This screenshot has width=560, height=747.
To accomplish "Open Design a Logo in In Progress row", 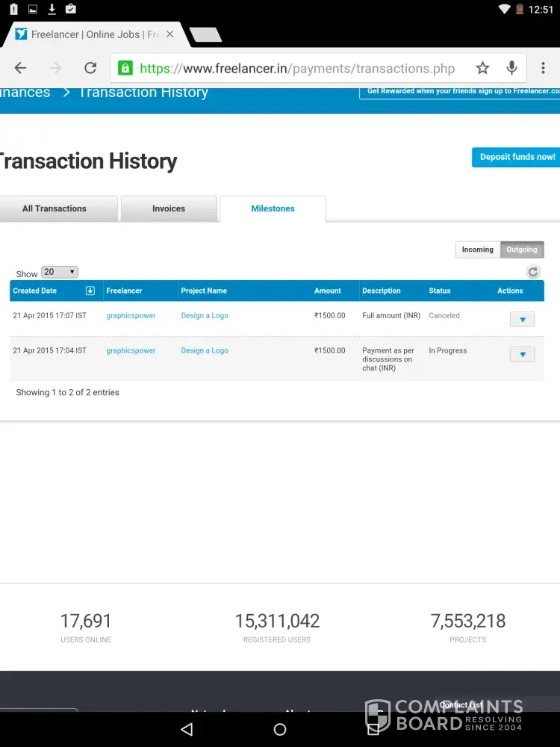I will point(205,350).
